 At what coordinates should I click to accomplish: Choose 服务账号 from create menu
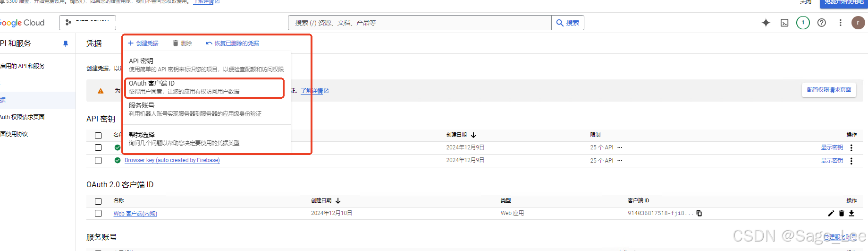point(206,109)
